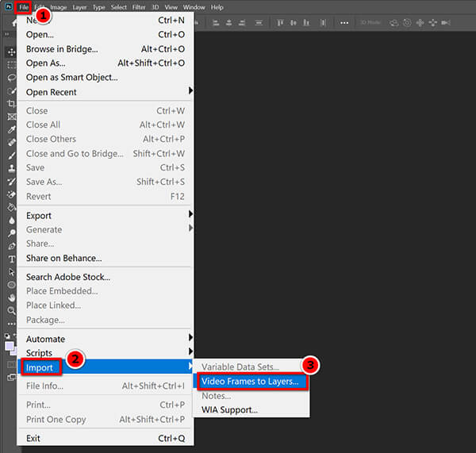Image resolution: width=476 pixels, height=453 pixels.
Task: Select the Rectangular Marquee tool
Action: (x=12, y=65)
